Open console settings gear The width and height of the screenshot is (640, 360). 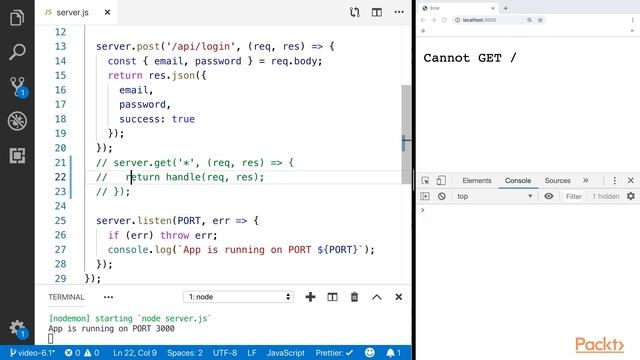click(631, 196)
